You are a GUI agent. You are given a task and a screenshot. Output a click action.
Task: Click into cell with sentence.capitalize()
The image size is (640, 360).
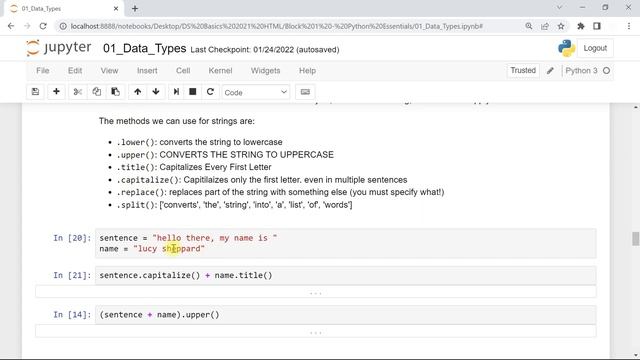(x=345, y=276)
